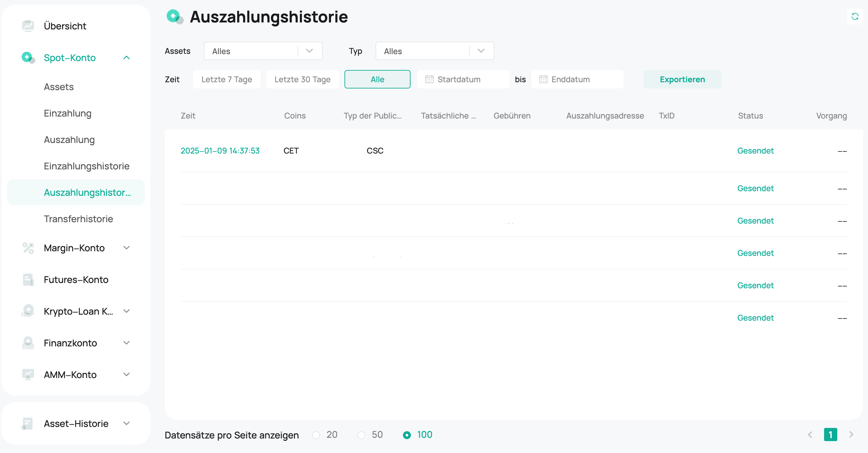Click the Tatsächliche ... column header
The height and width of the screenshot is (453, 868).
[448, 116]
